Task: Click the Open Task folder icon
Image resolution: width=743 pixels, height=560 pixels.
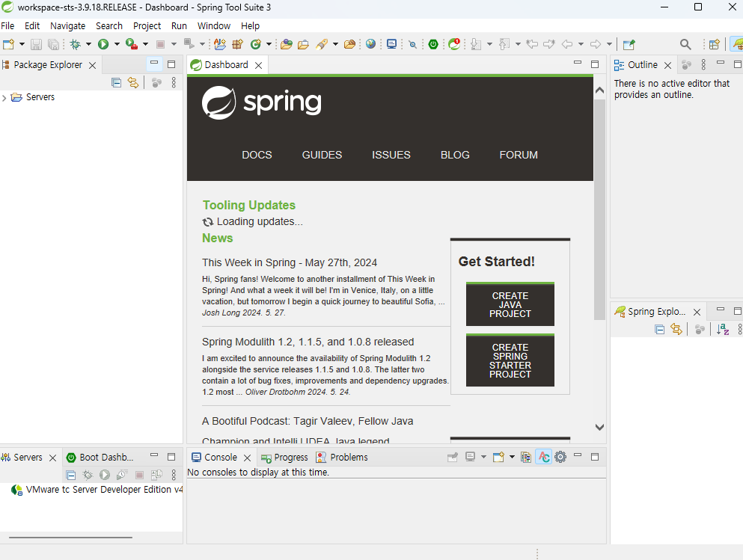Action: pyautogui.click(x=303, y=45)
